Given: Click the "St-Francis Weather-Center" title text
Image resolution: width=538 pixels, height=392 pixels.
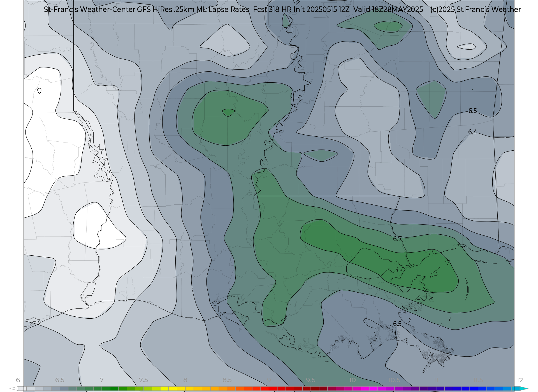Looking at the screenshot, I should 89,10.
